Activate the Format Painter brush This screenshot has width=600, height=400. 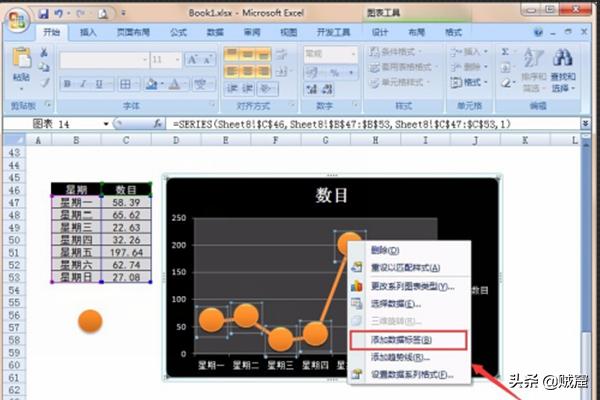point(45,82)
